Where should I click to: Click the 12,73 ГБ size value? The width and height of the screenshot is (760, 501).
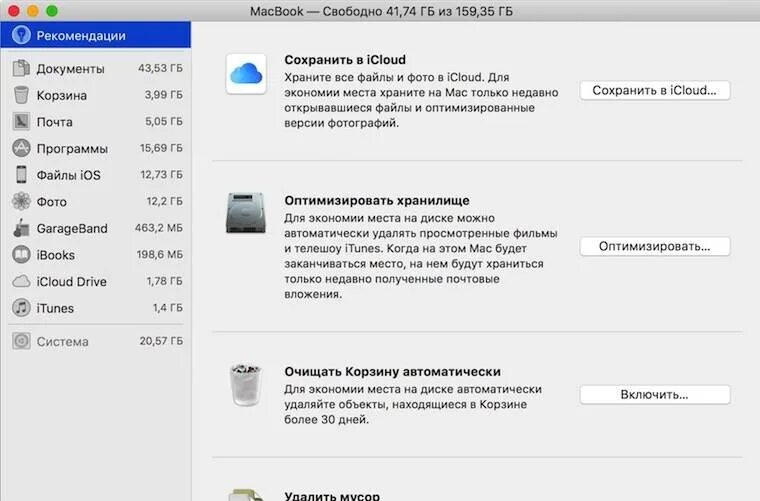click(161, 174)
